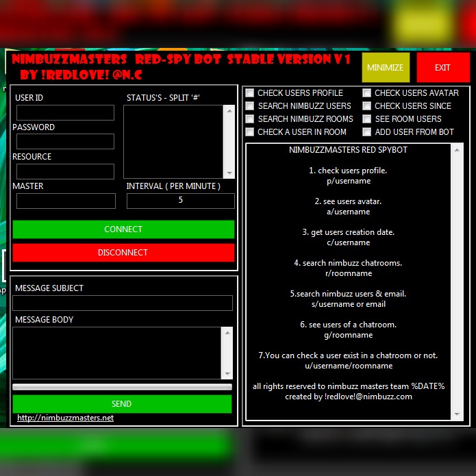This screenshot has height=476, width=476.
Task: Click '2. see users avatar.' line
Action: [x=348, y=201]
